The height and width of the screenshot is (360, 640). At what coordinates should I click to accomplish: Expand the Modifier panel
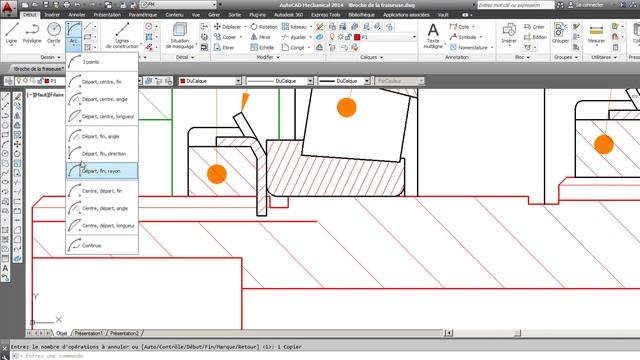268,58
